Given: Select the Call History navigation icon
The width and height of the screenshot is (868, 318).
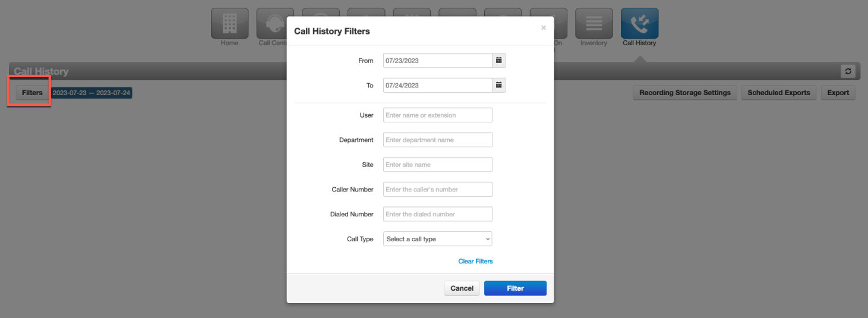Looking at the screenshot, I should [x=639, y=23].
